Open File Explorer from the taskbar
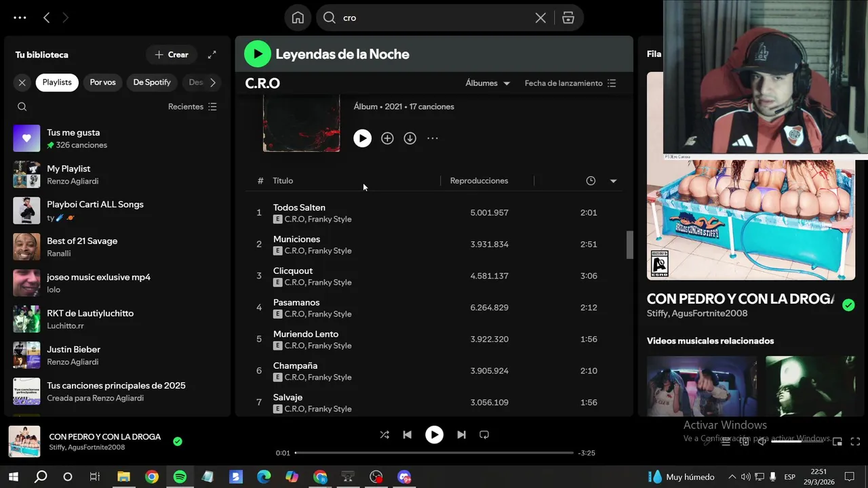Image resolution: width=868 pixels, height=488 pixels. pos(123,477)
